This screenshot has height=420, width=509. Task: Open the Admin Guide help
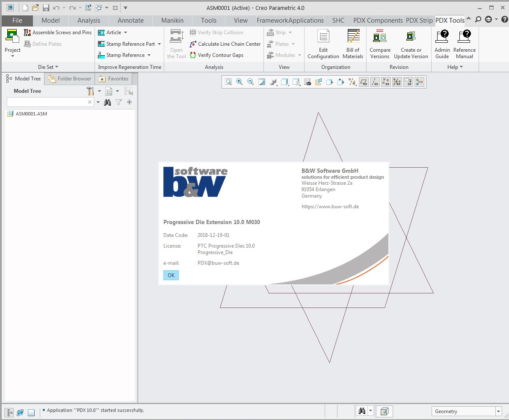point(442,44)
